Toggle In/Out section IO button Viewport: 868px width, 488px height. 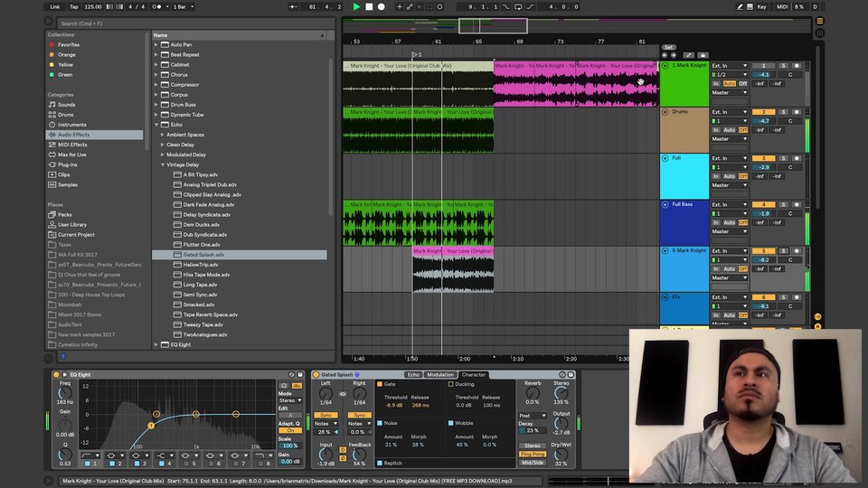pyautogui.click(x=817, y=317)
